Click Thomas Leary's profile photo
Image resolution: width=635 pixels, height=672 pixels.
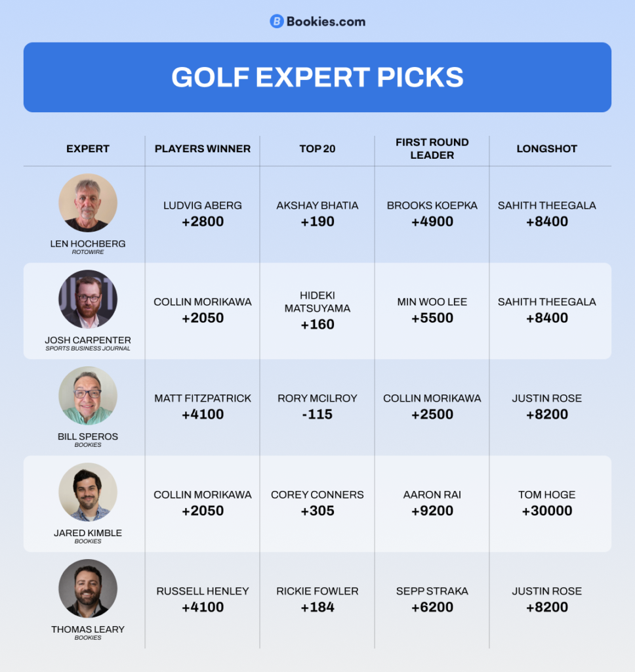pyautogui.click(x=88, y=589)
